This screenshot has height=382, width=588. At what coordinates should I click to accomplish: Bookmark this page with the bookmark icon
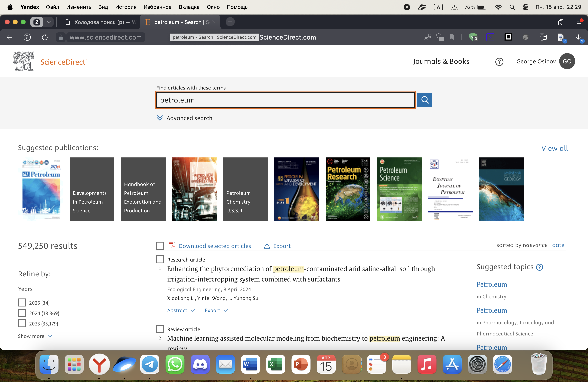(x=451, y=37)
